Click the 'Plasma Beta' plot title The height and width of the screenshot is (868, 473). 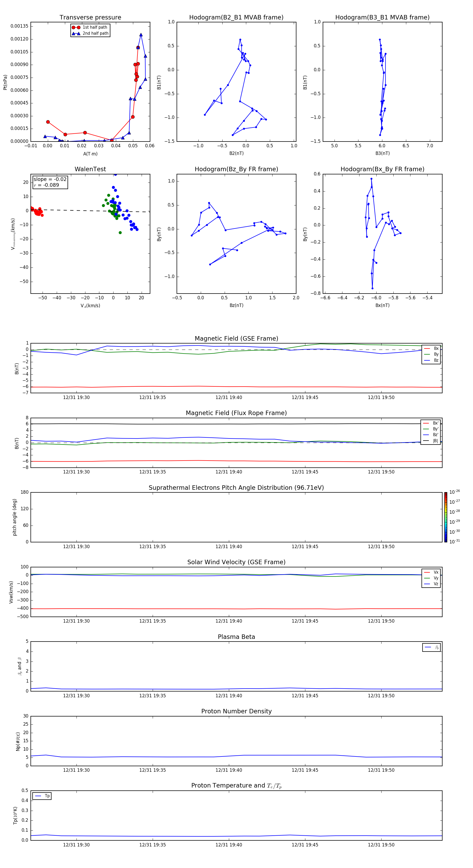tap(236, 637)
